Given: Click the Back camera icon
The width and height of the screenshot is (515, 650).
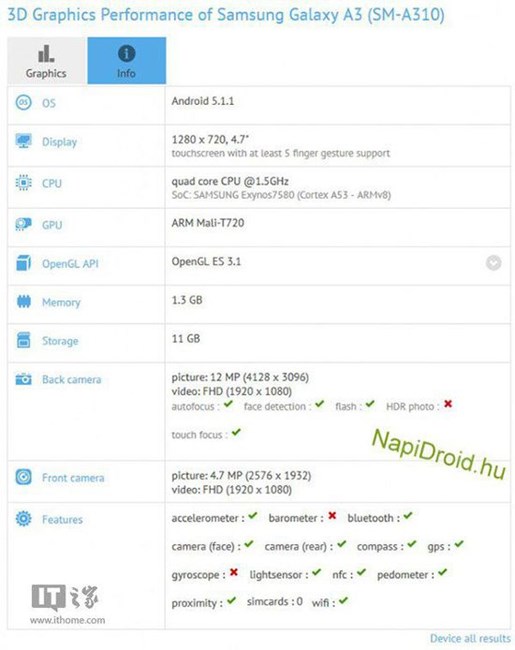Looking at the screenshot, I should coord(23,379).
